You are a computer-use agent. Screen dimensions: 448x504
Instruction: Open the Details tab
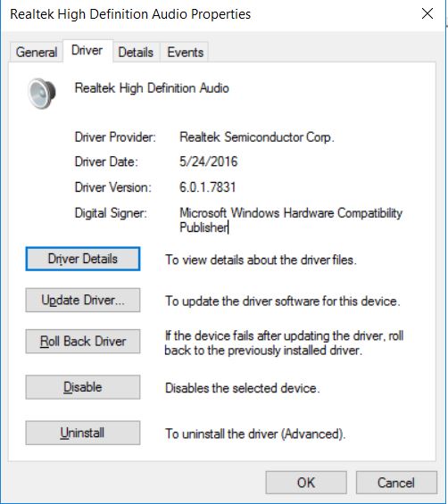(136, 52)
